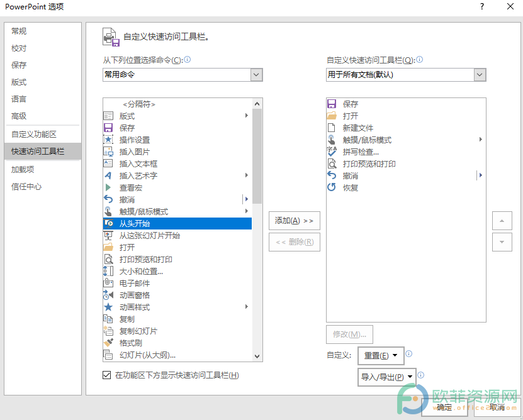Screen dimensions: 523x420
Task: Select the <分隔符> list entry
Action: pos(177,104)
